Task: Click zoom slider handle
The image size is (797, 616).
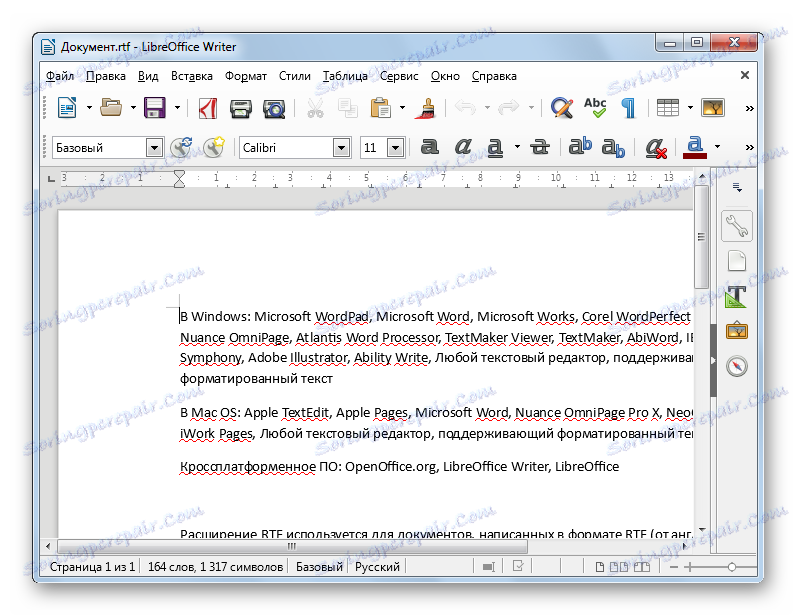Action: point(731,567)
